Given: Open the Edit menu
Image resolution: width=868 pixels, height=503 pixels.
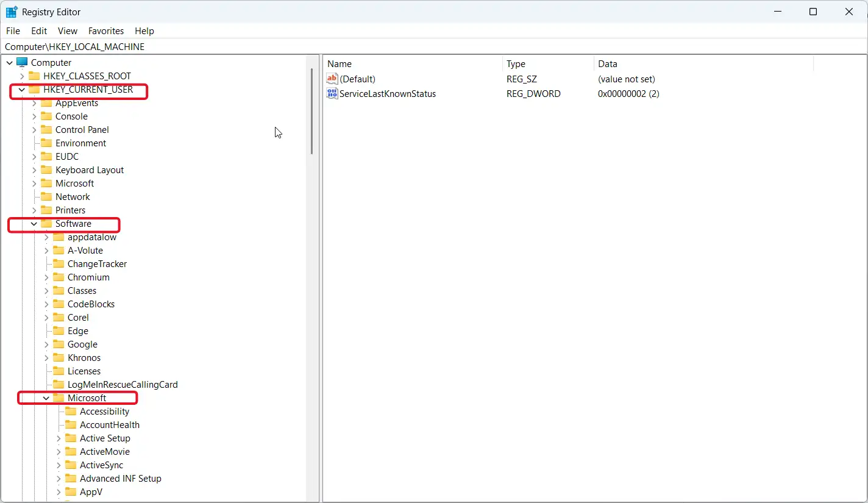Looking at the screenshot, I should point(39,31).
